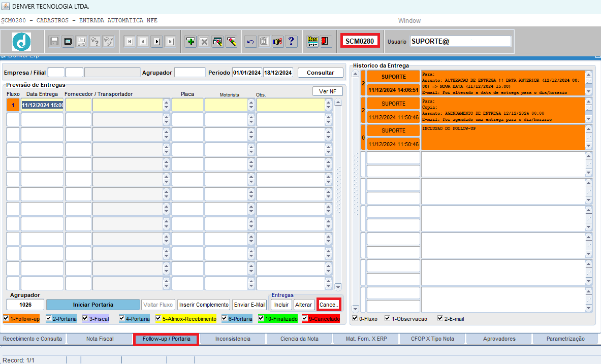Click the Java icon in title bar

pyautogui.click(x=6, y=6)
